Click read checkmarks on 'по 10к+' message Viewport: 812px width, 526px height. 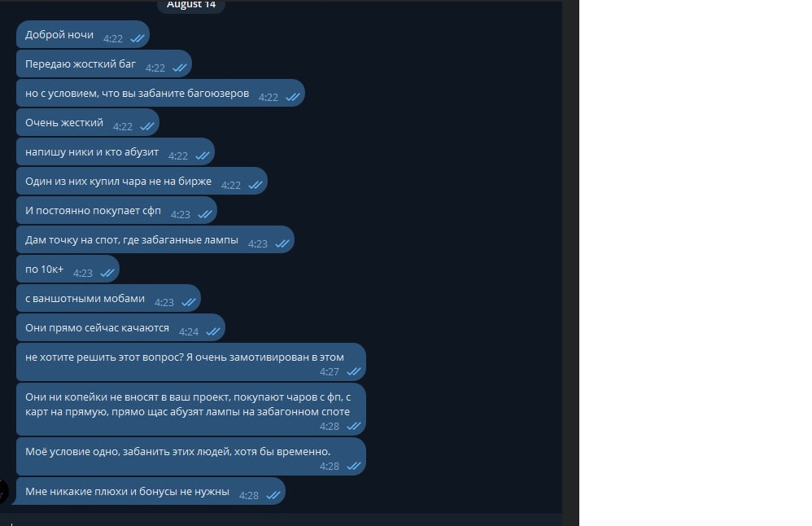(x=107, y=273)
